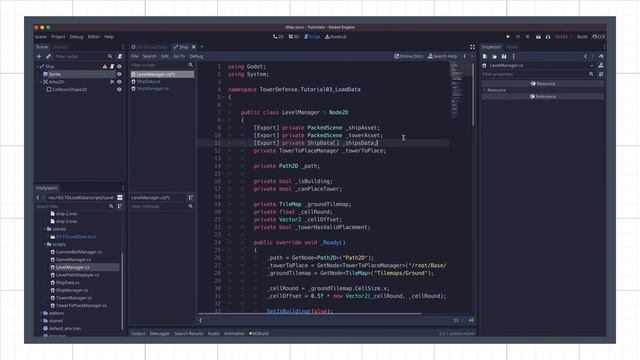Open the Scene menu
This screenshot has width=640, height=360.
pyautogui.click(x=41, y=37)
